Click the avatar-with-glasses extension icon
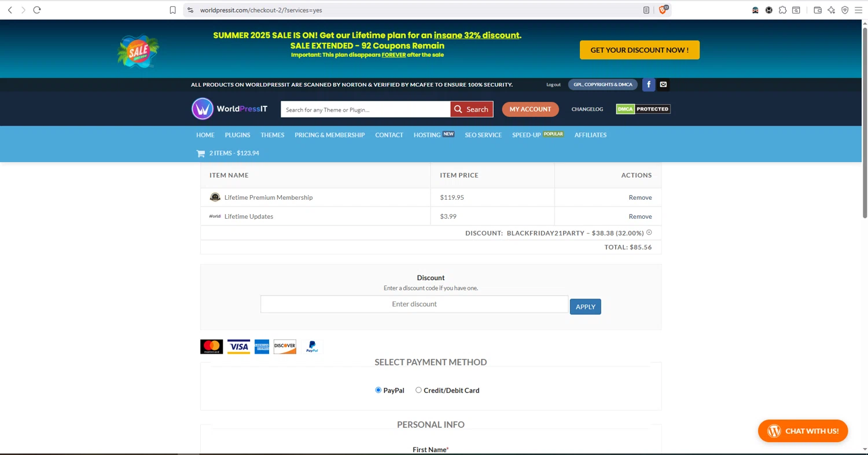Screen dimensions: 868x455 click(x=755, y=10)
